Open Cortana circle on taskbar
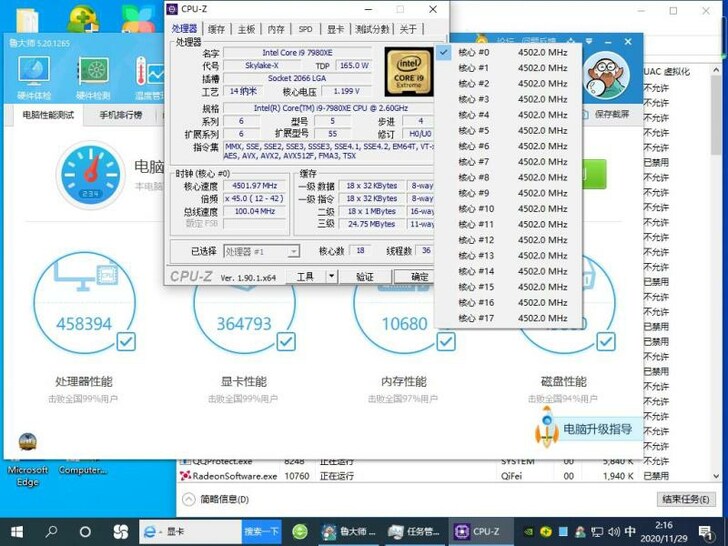Viewport: 728px width, 546px height. (85, 531)
